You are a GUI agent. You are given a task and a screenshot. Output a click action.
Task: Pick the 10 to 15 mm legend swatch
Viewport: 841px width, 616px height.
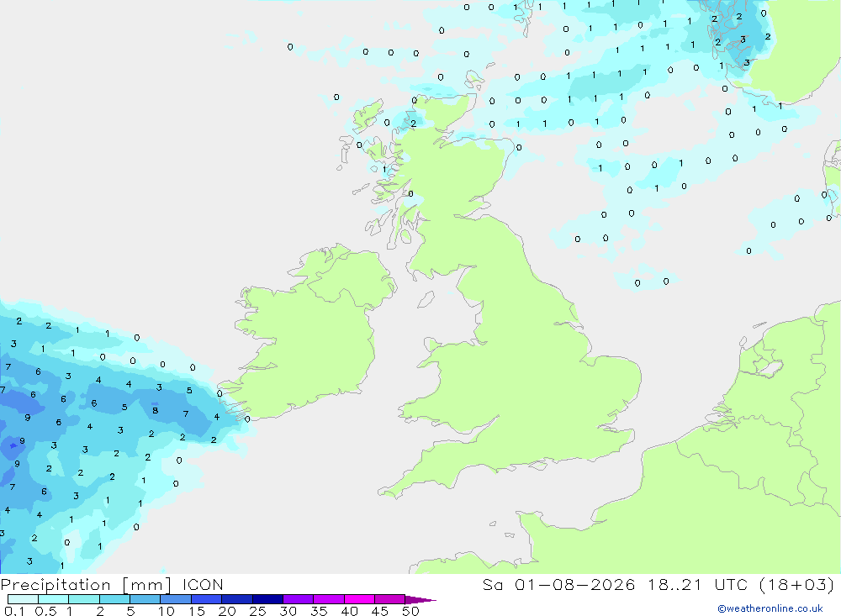coord(176,599)
